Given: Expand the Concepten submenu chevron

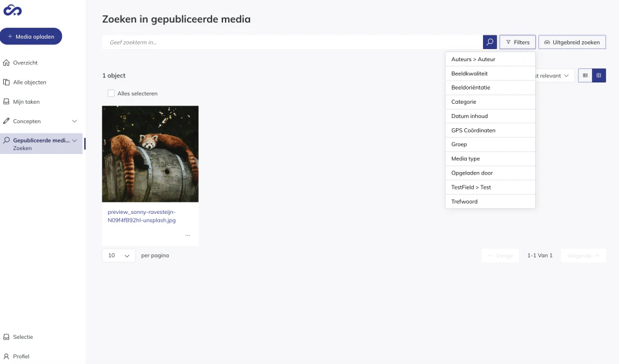Looking at the screenshot, I should pyautogui.click(x=74, y=121).
